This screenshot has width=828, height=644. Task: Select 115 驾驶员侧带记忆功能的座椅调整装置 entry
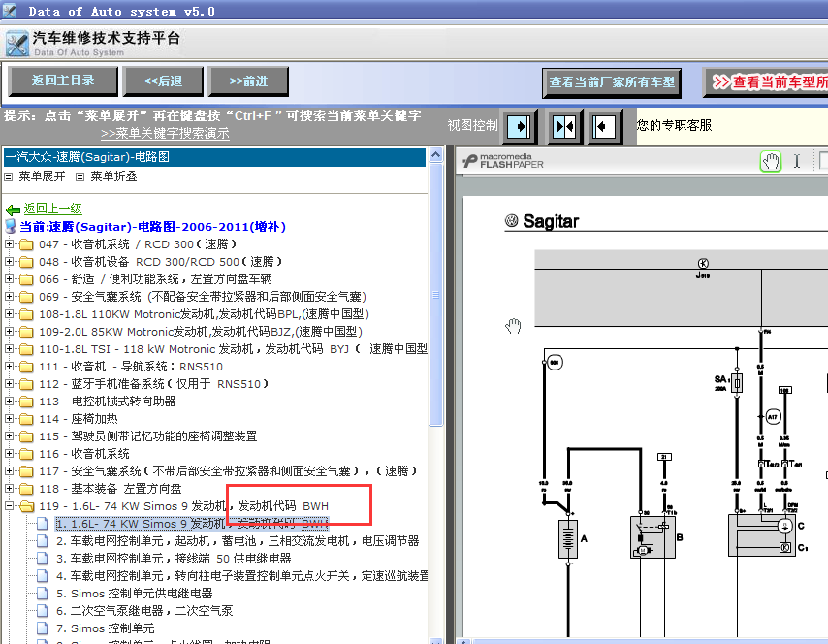click(147, 436)
